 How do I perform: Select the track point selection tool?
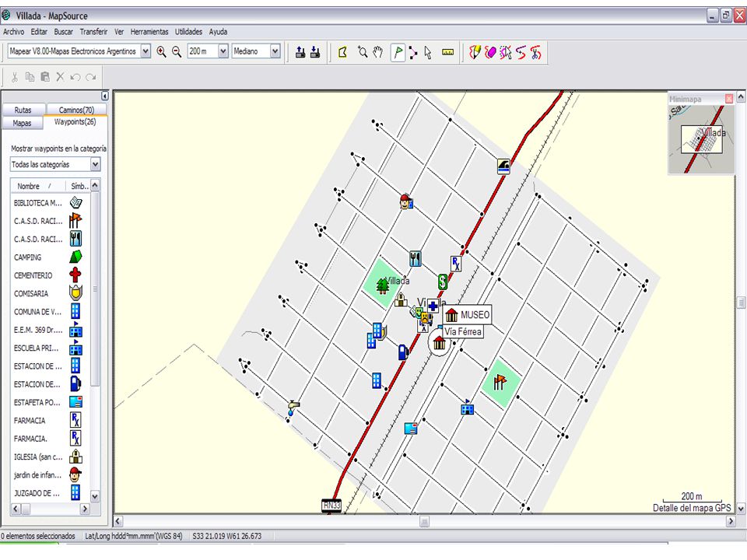tap(506, 52)
